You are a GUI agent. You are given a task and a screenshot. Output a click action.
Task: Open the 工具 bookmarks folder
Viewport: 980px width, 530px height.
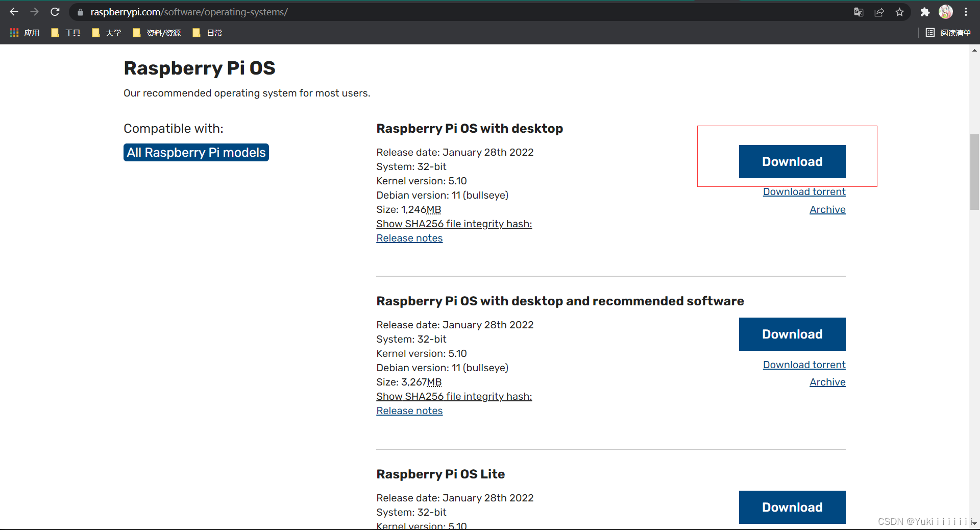(66, 33)
